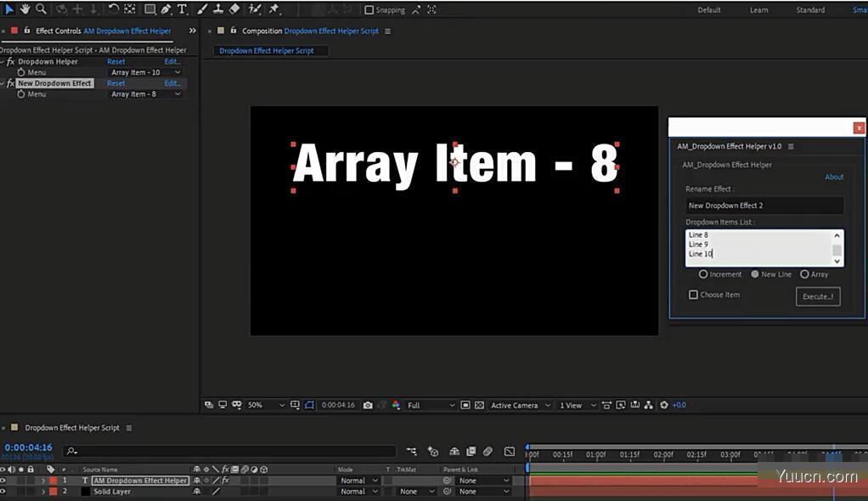Viewport: 868px width, 501px height.
Task: Select the Eraser tool
Action: coord(234,8)
